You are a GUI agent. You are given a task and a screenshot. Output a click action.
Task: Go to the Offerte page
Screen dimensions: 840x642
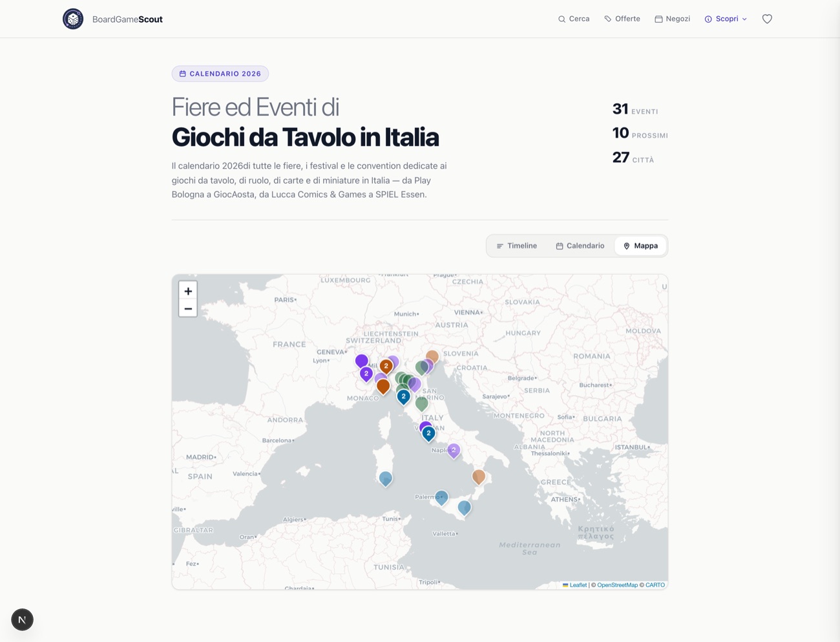pos(622,19)
